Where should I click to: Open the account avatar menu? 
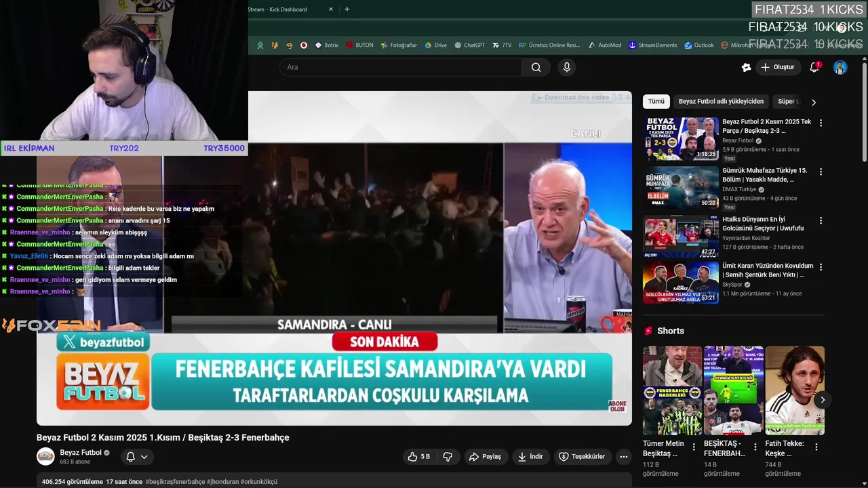click(840, 67)
